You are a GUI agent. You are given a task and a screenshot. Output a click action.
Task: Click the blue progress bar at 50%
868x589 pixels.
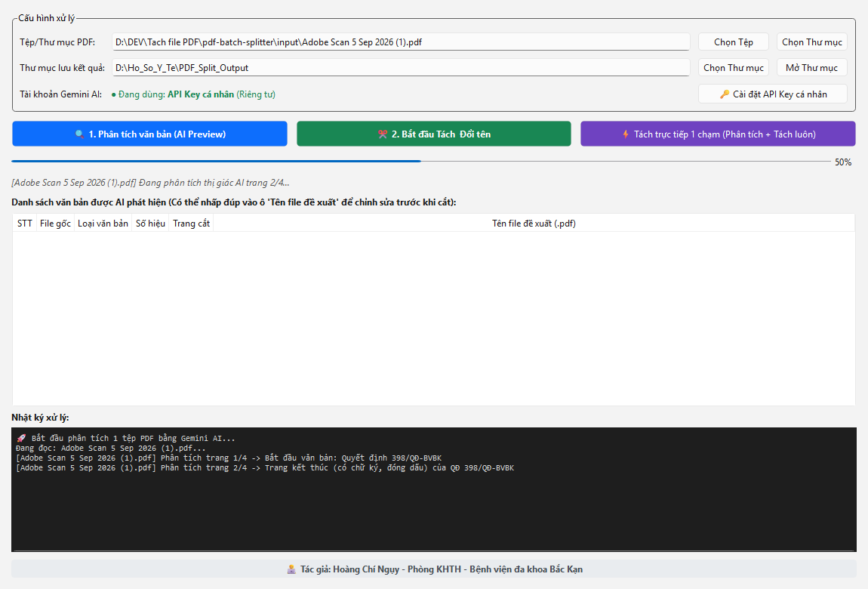click(216, 161)
